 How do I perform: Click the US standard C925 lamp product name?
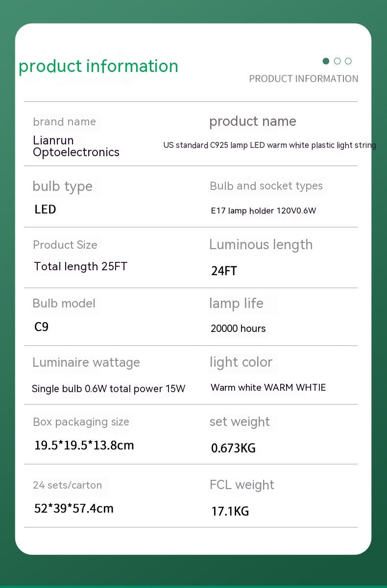coord(269,145)
